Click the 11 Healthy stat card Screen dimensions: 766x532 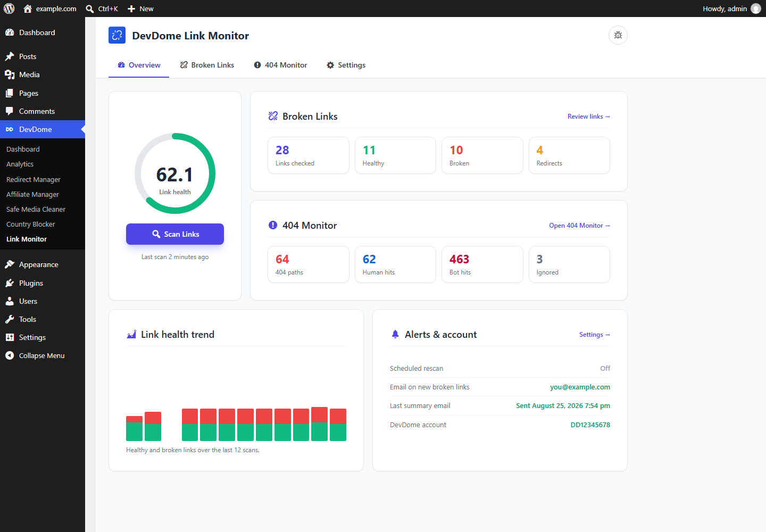pos(395,155)
